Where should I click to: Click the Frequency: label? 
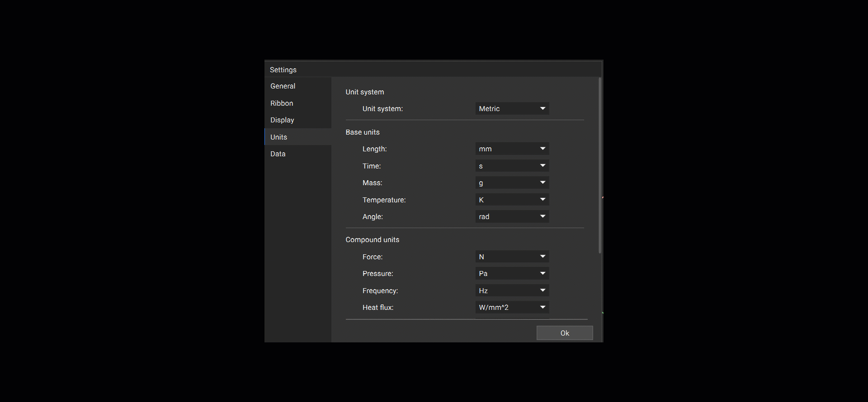pyautogui.click(x=380, y=290)
